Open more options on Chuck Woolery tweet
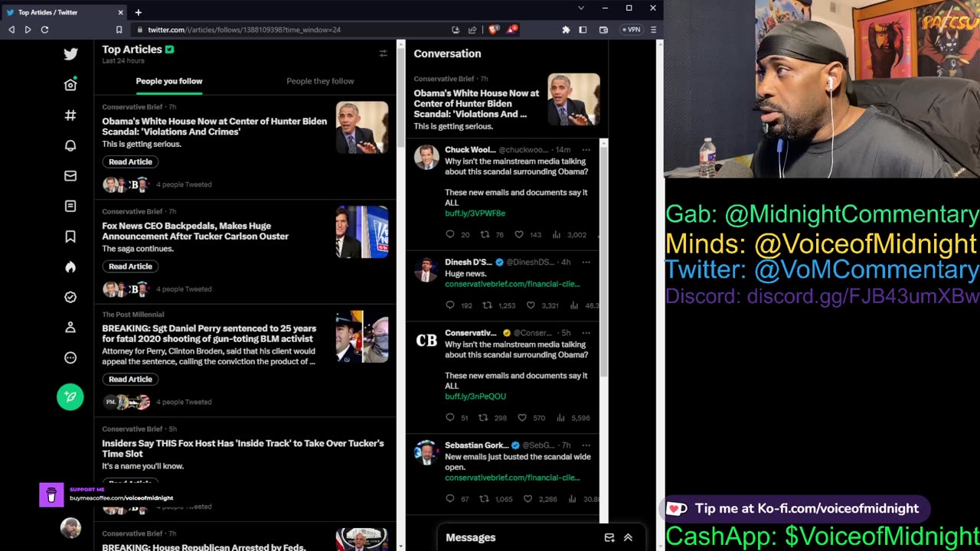This screenshot has width=980, height=551. pyautogui.click(x=586, y=150)
